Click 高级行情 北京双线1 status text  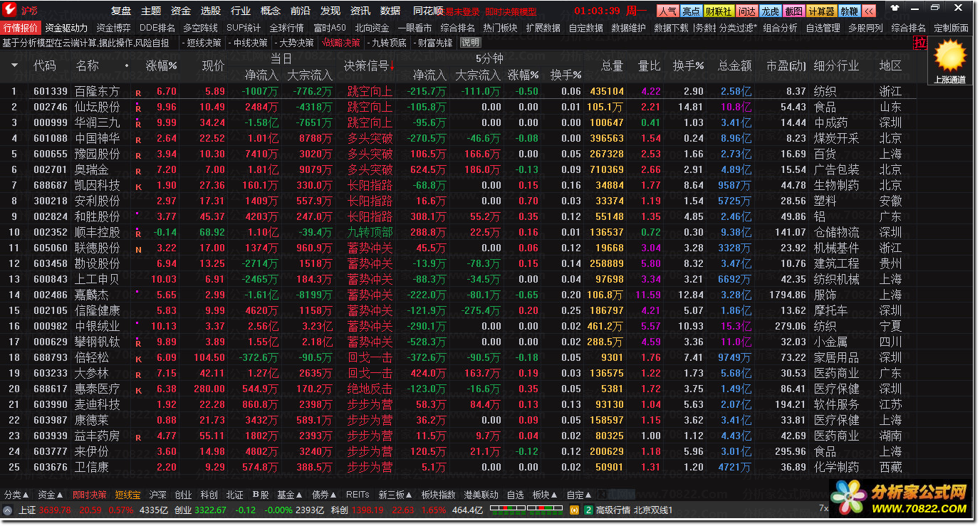coord(634,510)
